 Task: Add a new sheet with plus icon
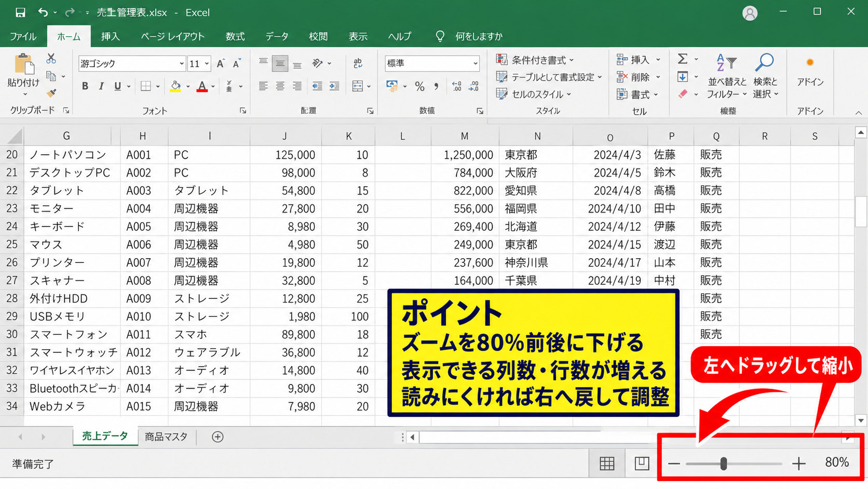click(x=218, y=437)
